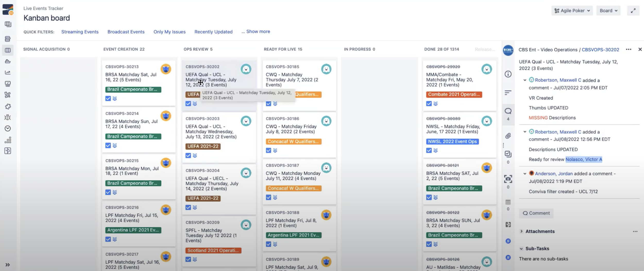Open the table grid icon in issue panel
The width and height of the screenshot is (644, 271).
click(508, 202)
